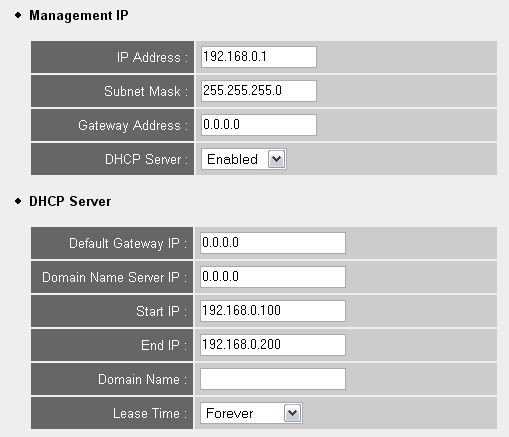Select the Default Gateway IP field
509x437 pixels.
click(273, 243)
